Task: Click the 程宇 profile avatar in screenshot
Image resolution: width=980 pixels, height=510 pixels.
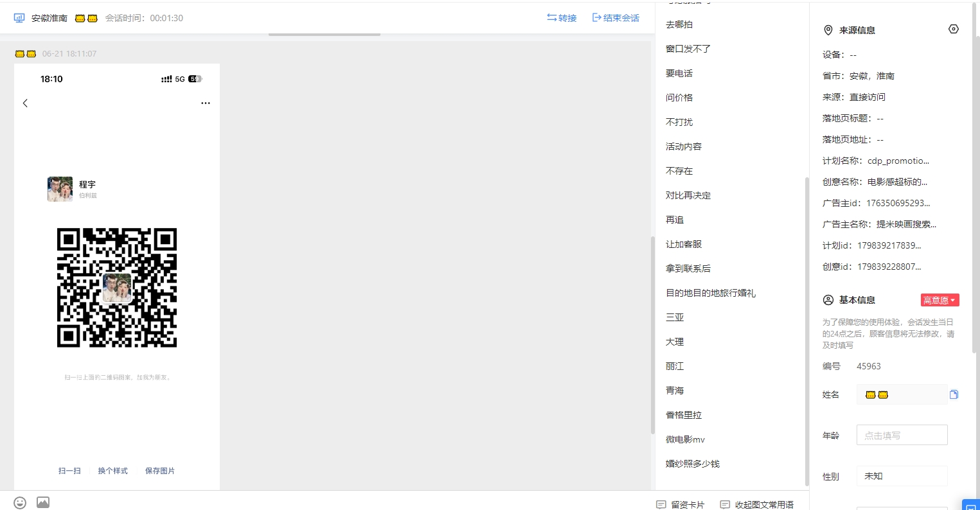Action: coord(60,189)
